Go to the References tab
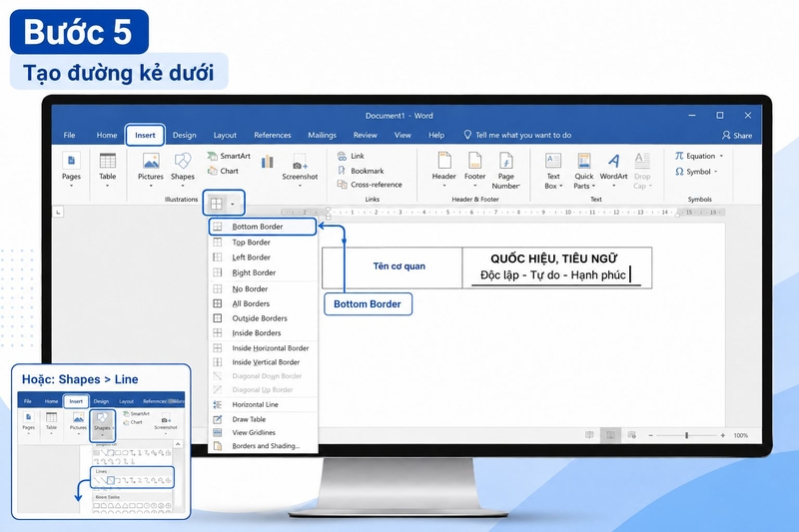Screen dimensions: 799x532 pyautogui.click(x=272, y=135)
